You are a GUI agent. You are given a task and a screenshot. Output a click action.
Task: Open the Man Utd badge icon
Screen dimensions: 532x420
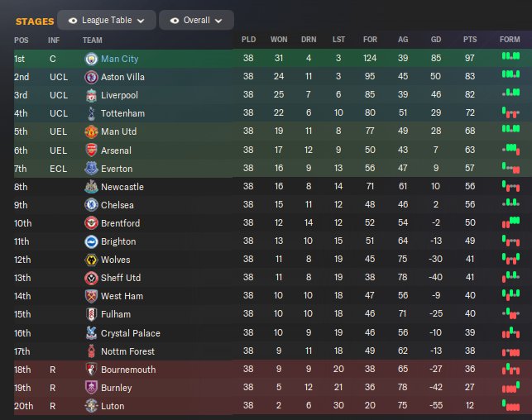[91, 131]
